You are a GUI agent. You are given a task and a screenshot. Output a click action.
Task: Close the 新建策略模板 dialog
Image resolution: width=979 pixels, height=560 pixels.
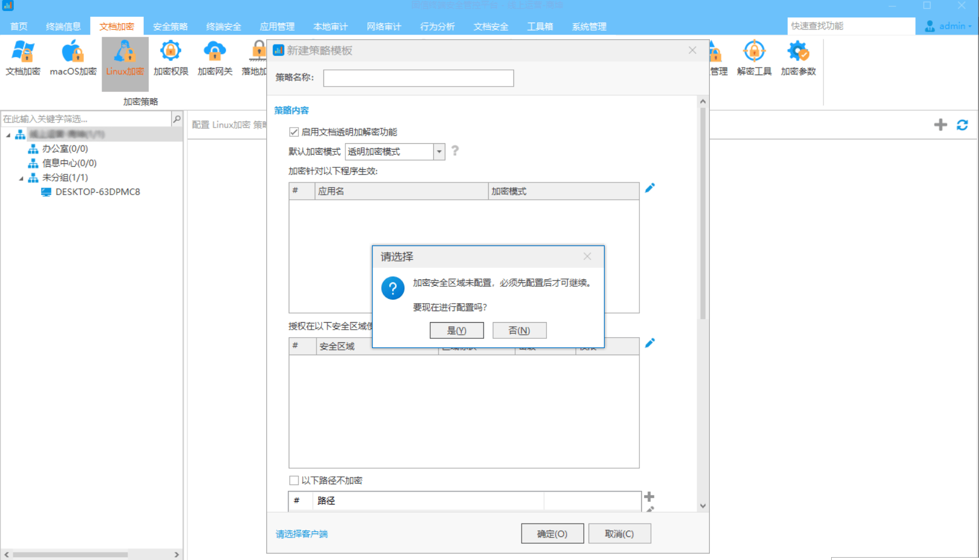(x=693, y=50)
